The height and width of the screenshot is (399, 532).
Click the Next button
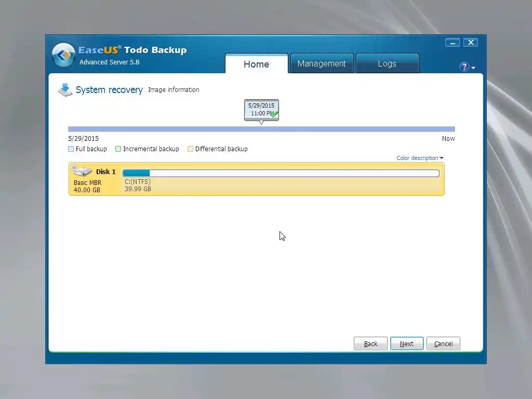pos(407,344)
